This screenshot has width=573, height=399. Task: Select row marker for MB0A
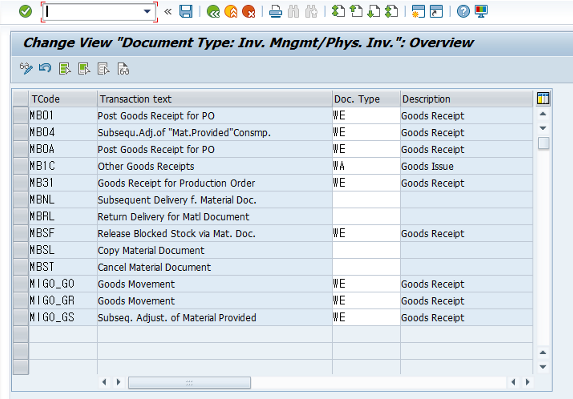[x=21, y=149]
